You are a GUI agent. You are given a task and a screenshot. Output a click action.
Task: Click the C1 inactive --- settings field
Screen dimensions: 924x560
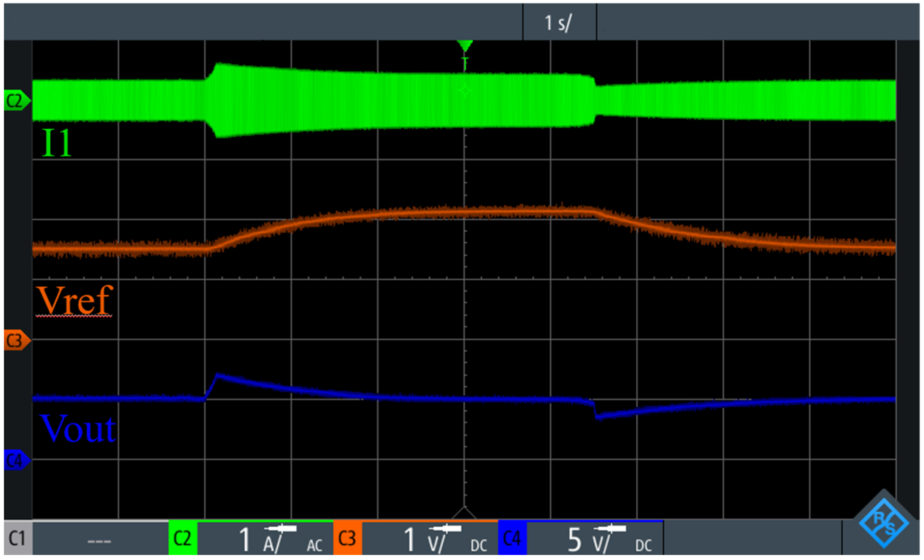[100, 539]
